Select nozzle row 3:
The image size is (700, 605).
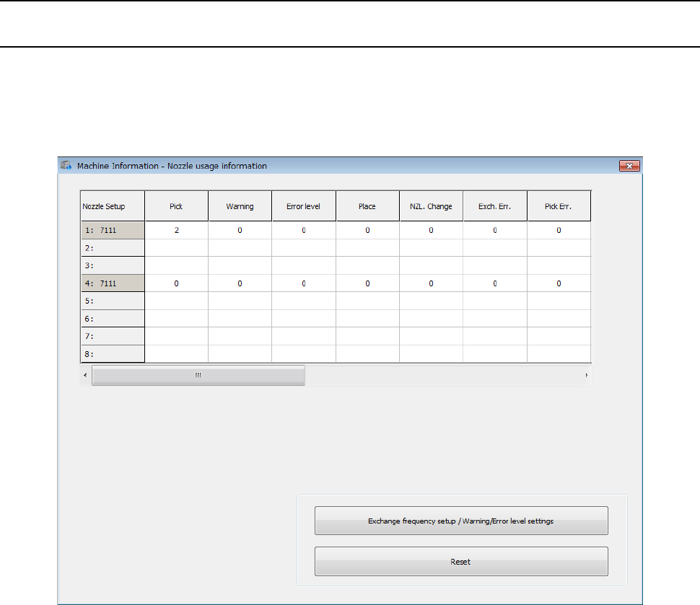(x=113, y=265)
